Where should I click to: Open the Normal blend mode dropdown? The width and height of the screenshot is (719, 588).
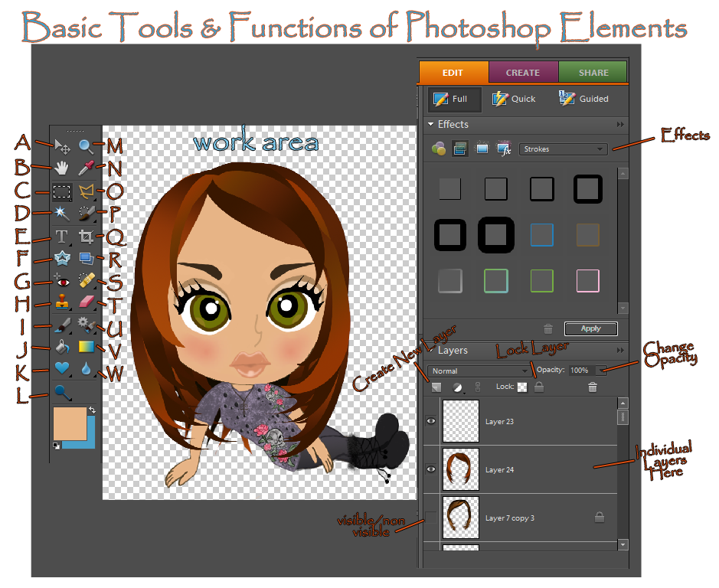point(479,371)
